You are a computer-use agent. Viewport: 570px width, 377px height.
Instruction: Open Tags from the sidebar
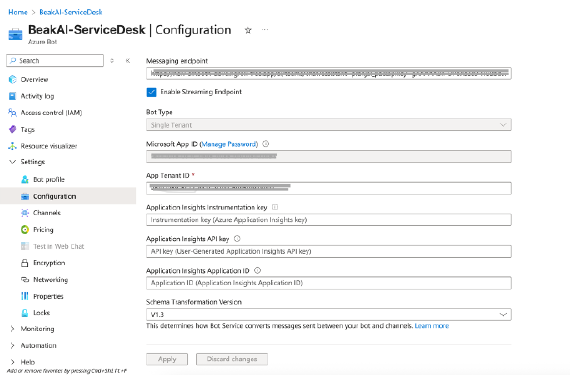pos(28,129)
